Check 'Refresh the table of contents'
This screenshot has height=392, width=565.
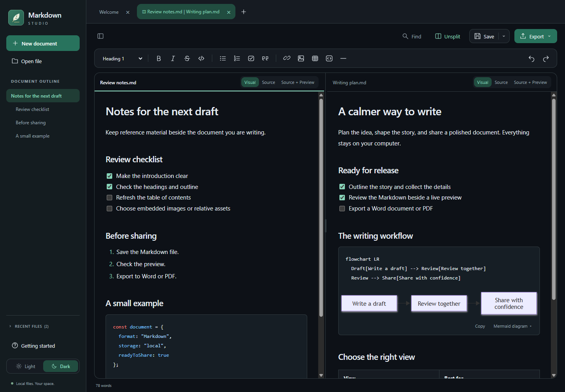coord(109,198)
